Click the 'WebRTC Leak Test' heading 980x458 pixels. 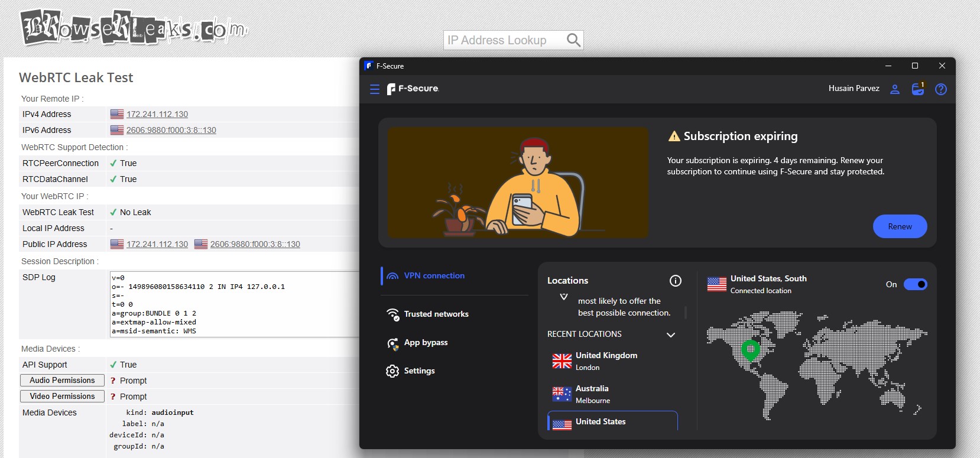pyautogui.click(x=76, y=78)
